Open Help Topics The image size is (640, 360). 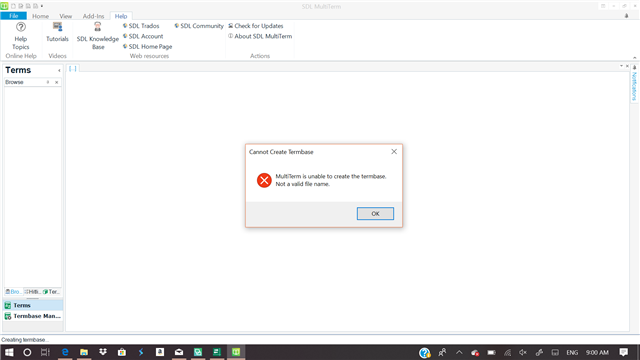(x=20, y=36)
